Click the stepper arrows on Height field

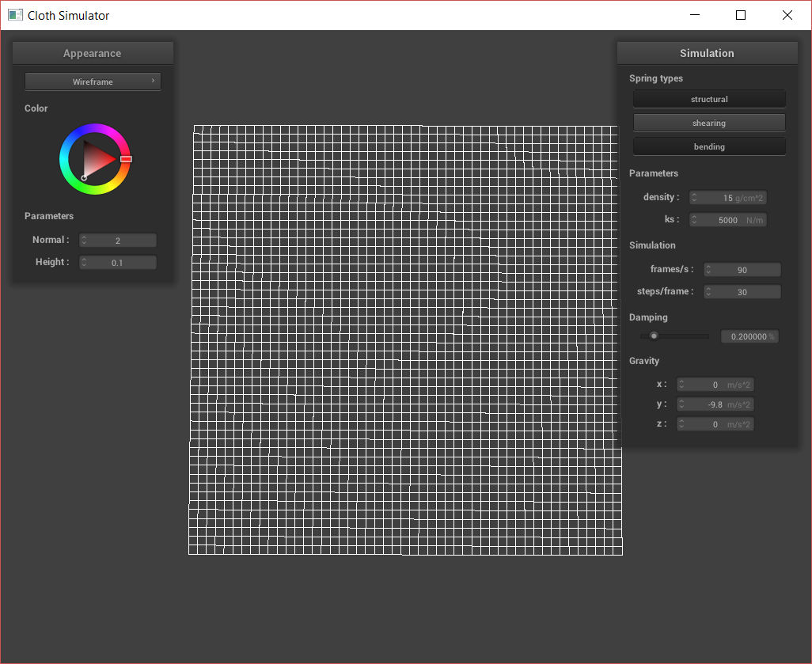click(x=84, y=263)
